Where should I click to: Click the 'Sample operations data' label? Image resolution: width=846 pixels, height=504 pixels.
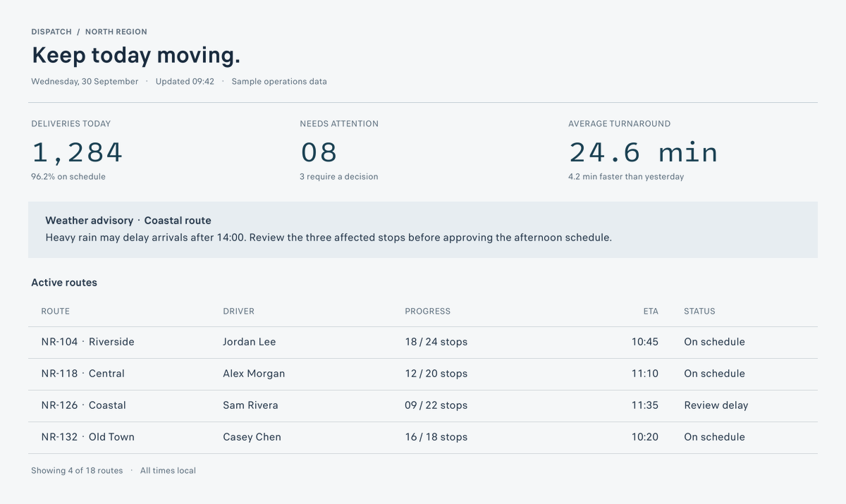click(x=279, y=81)
